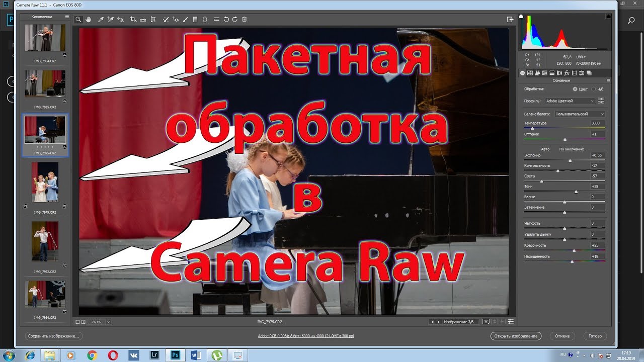Select the Targeted Adjustment tool

click(121, 20)
